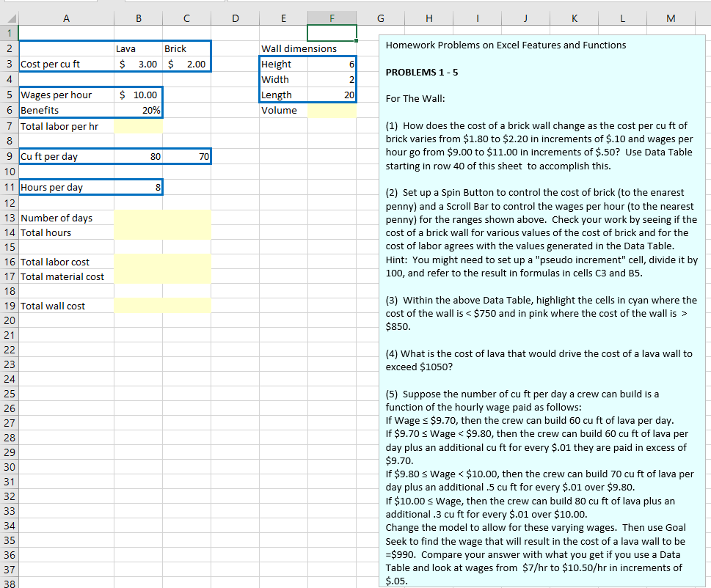Click the Wall dimensions label cell
This screenshot has width=711, height=588.
[283, 48]
